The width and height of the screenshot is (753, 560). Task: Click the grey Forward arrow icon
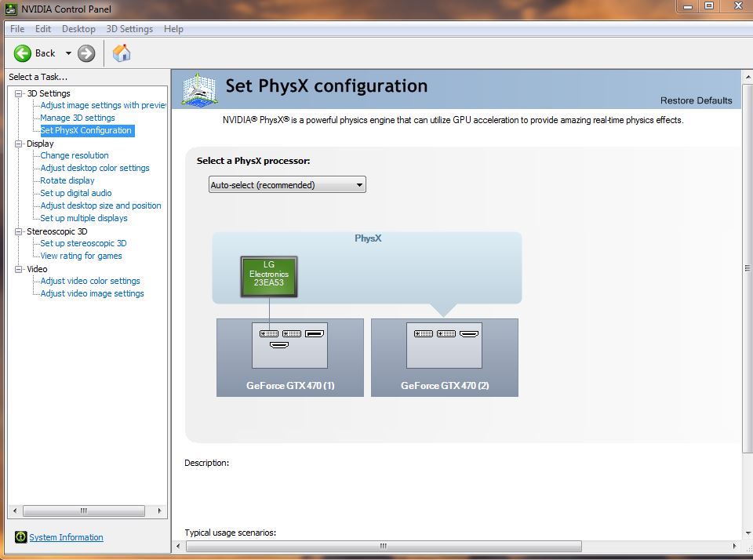pos(86,53)
